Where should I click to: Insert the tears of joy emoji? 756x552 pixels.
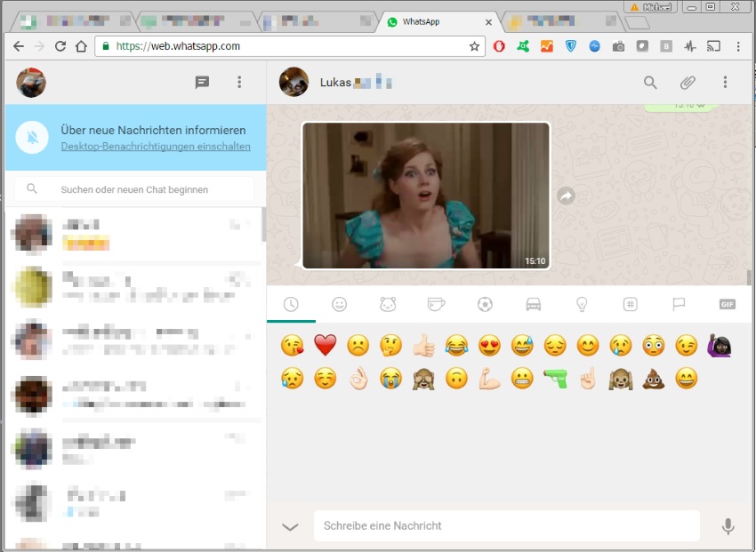coord(456,346)
